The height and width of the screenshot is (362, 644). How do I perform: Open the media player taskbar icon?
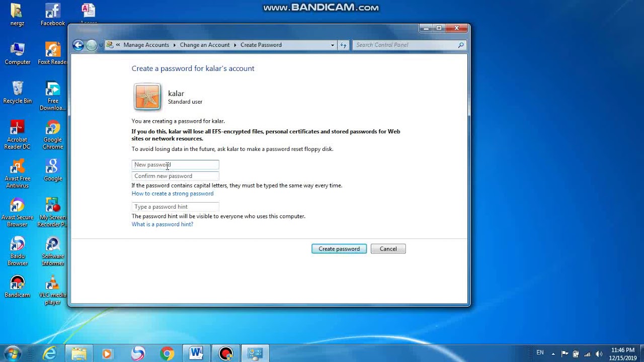(x=107, y=353)
